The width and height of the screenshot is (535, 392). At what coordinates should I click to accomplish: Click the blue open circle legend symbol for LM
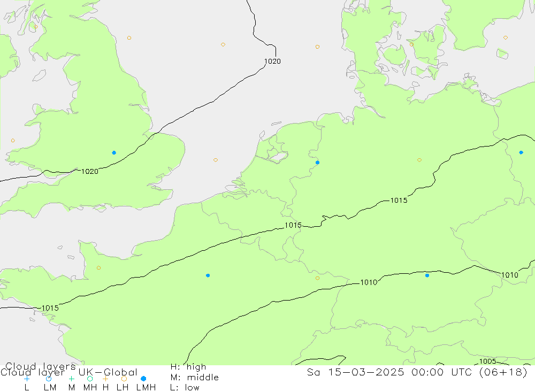[49, 379]
